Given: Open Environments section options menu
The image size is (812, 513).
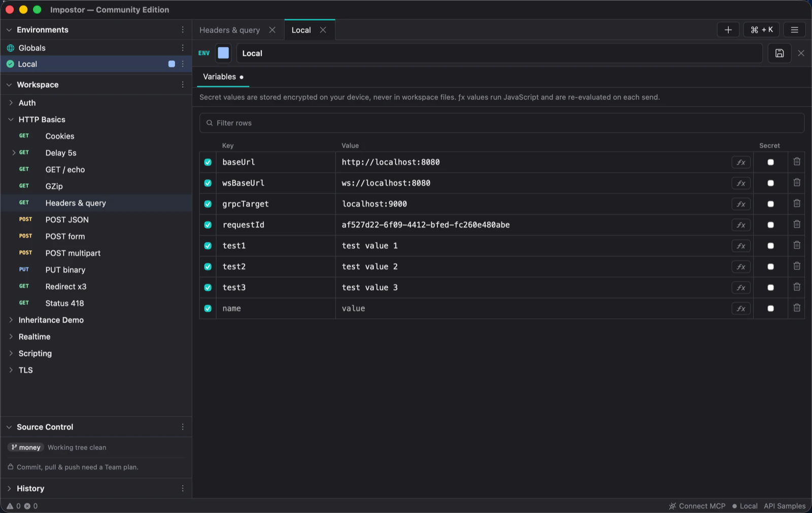Looking at the screenshot, I should (x=183, y=30).
